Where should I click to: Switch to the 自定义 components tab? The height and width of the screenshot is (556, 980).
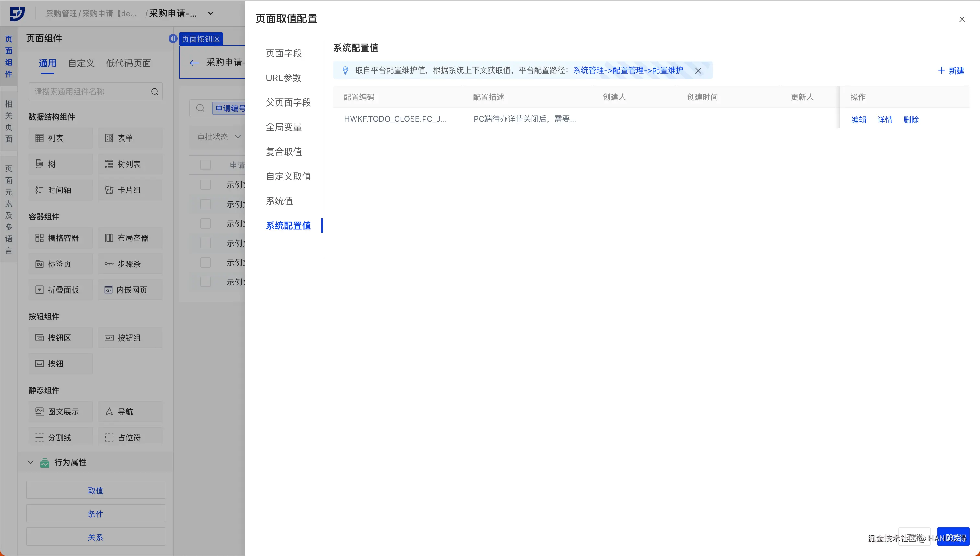[x=81, y=64]
